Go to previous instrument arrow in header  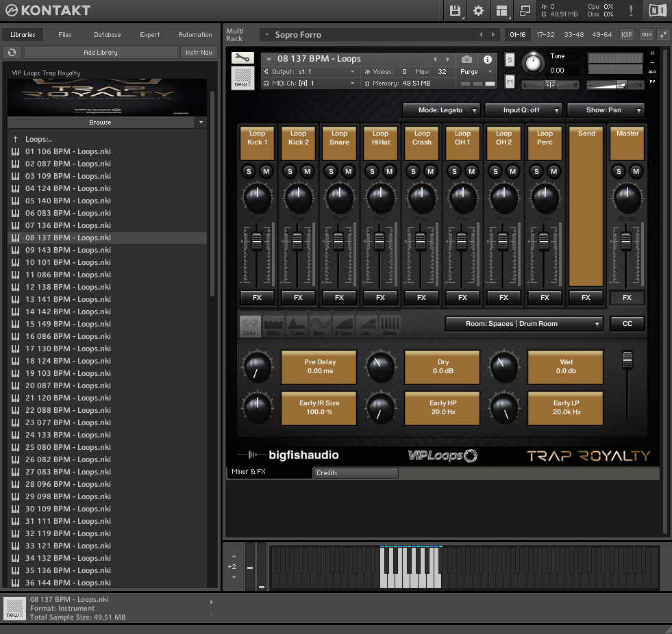[x=436, y=59]
